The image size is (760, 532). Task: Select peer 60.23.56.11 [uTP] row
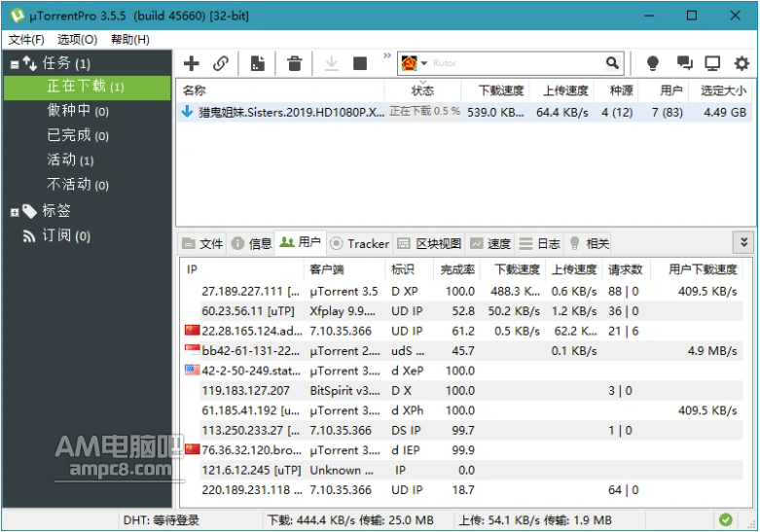(462, 311)
